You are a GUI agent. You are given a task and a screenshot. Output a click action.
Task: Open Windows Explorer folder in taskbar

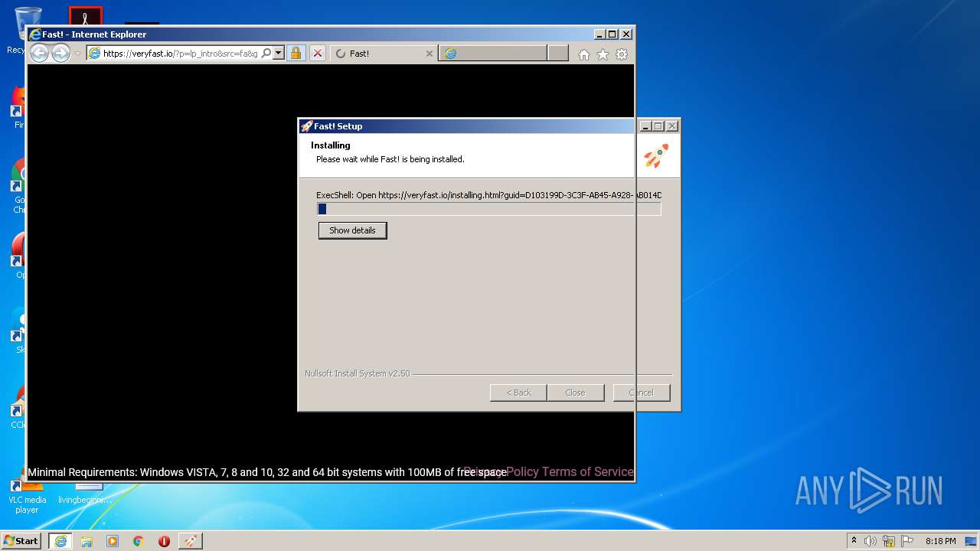tap(87, 541)
